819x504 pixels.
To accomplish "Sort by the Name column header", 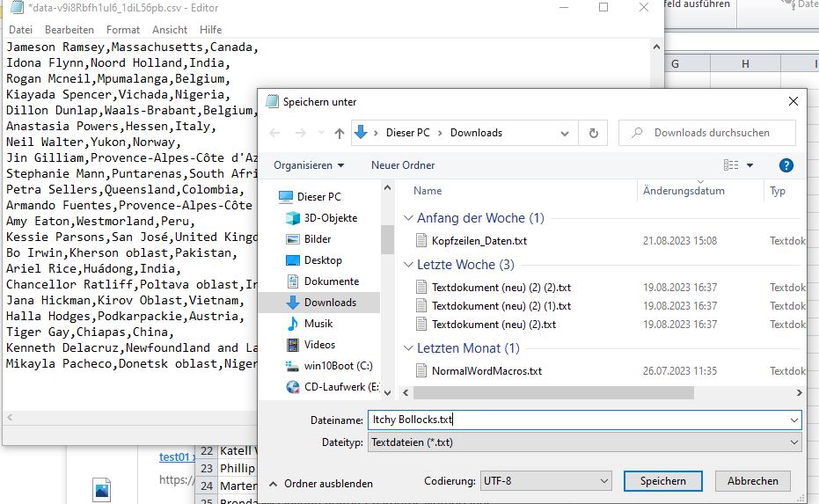I will 428,191.
